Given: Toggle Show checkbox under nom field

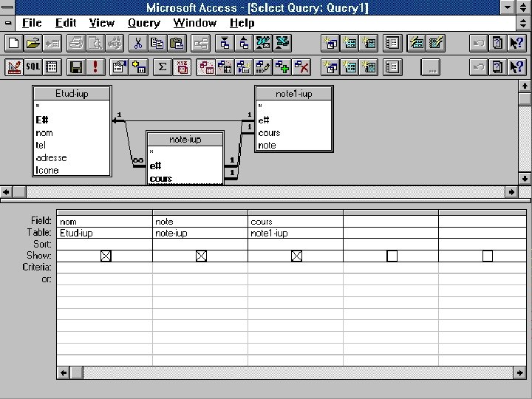Looking at the screenshot, I should pos(106,256).
